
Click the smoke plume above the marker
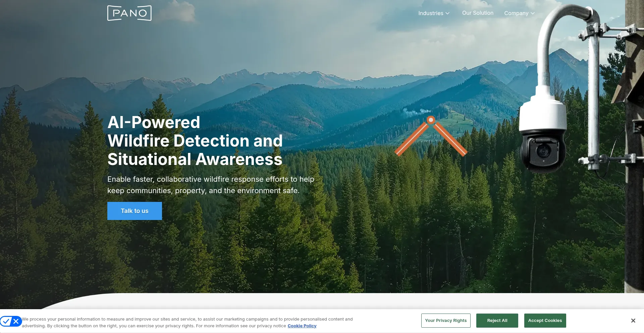[416, 112]
